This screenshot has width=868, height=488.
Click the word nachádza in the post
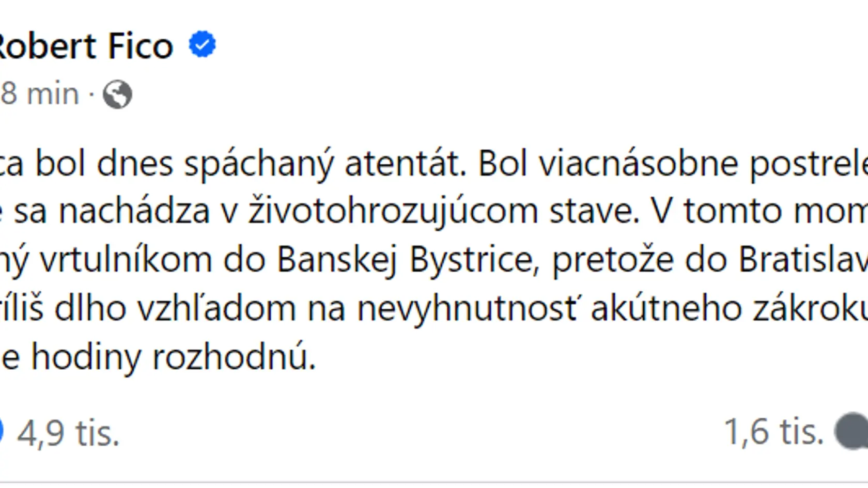[x=134, y=211]
